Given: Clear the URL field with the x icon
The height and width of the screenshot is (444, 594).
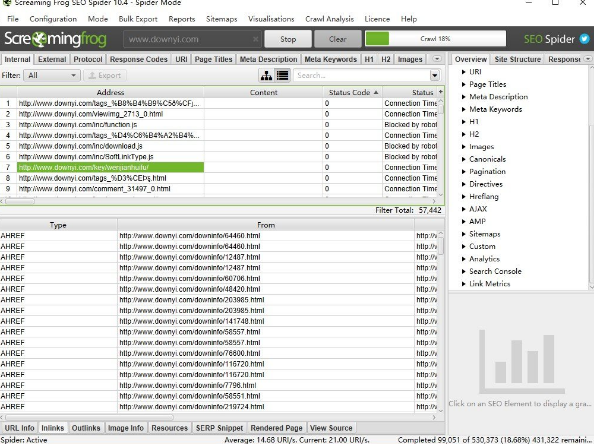Looking at the screenshot, I should (256, 39).
